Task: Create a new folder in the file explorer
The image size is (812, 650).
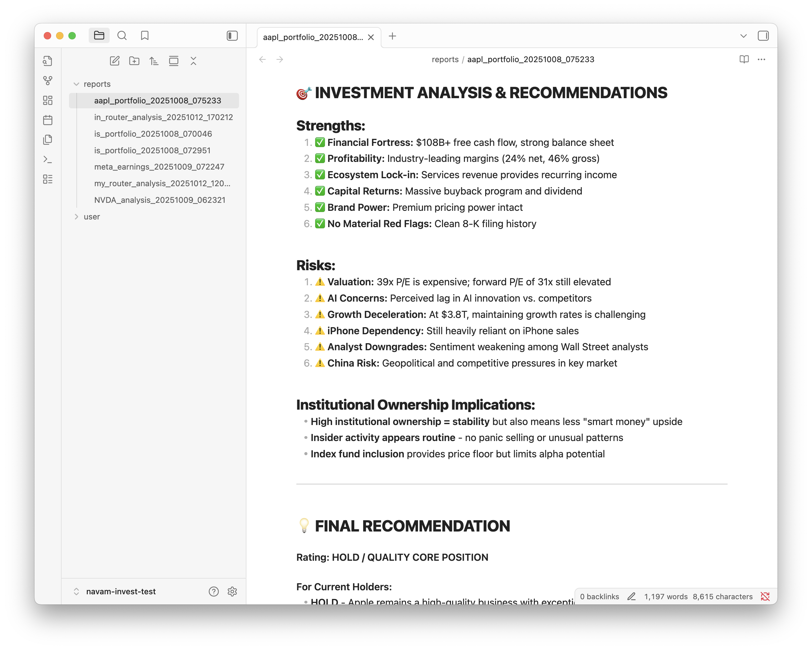Action: tap(134, 61)
